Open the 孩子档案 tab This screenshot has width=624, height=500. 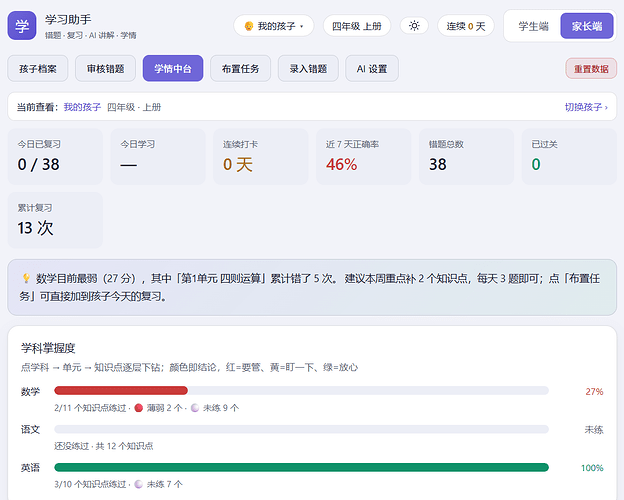(x=38, y=68)
